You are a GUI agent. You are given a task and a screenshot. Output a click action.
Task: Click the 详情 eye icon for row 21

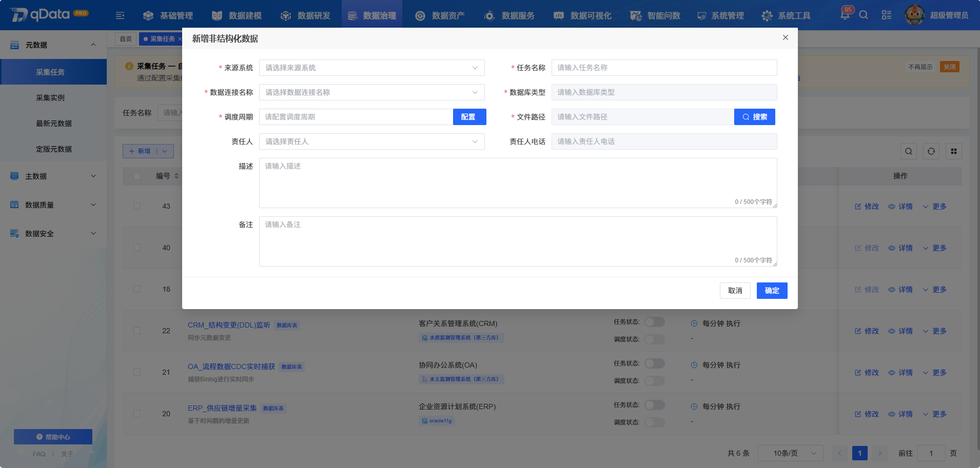tap(892, 373)
